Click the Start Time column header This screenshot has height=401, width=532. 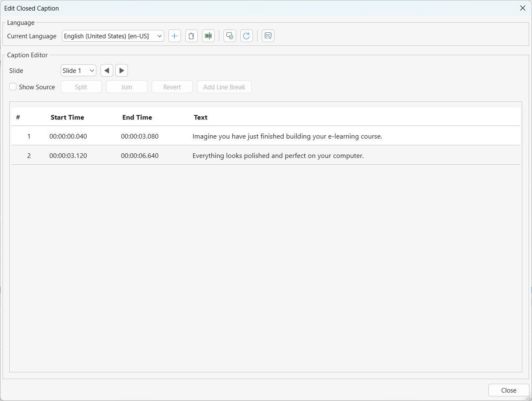click(x=67, y=117)
